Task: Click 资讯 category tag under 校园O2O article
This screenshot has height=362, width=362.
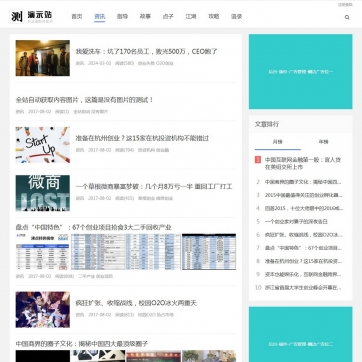Action: (80, 315)
